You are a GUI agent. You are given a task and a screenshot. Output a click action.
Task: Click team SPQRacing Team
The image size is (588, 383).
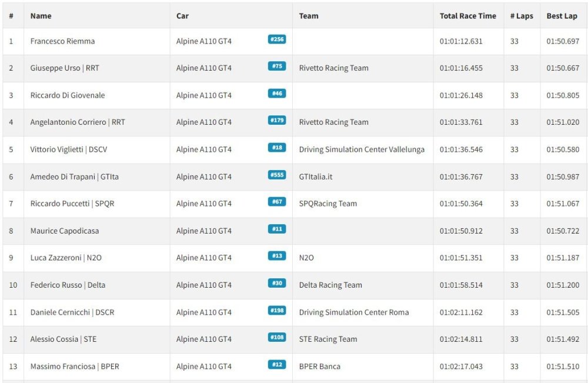(328, 204)
